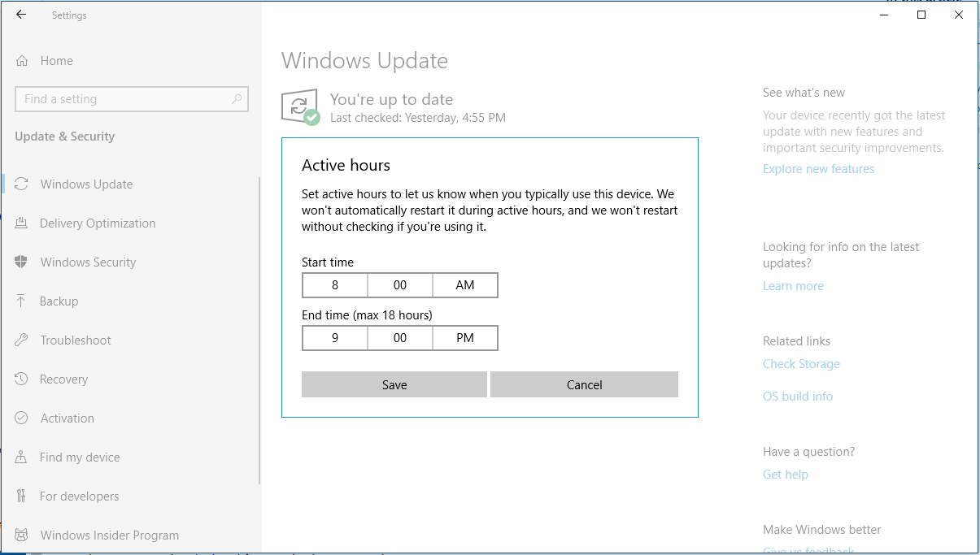Save the active hours
This screenshot has width=980, height=555.
tap(394, 384)
